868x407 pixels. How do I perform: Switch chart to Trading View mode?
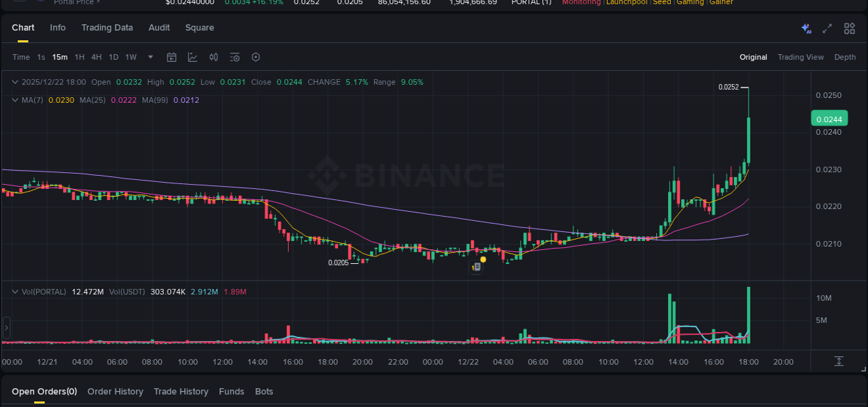801,57
